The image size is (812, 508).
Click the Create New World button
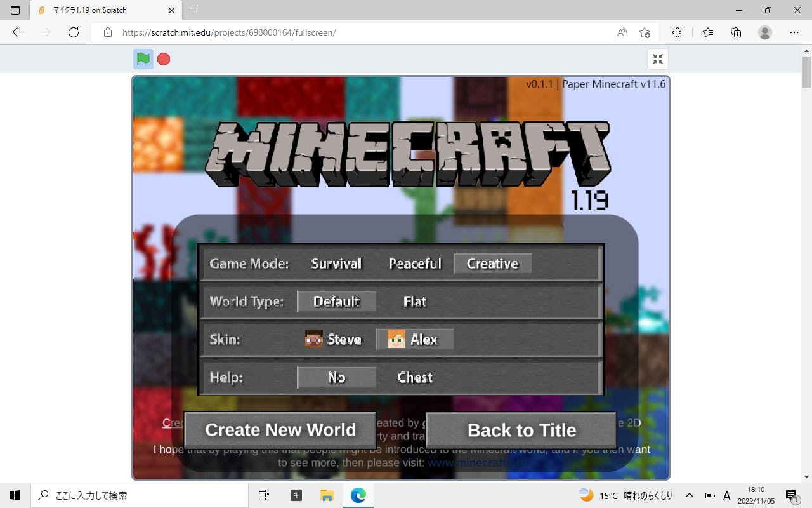pyautogui.click(x=280, y=430)
